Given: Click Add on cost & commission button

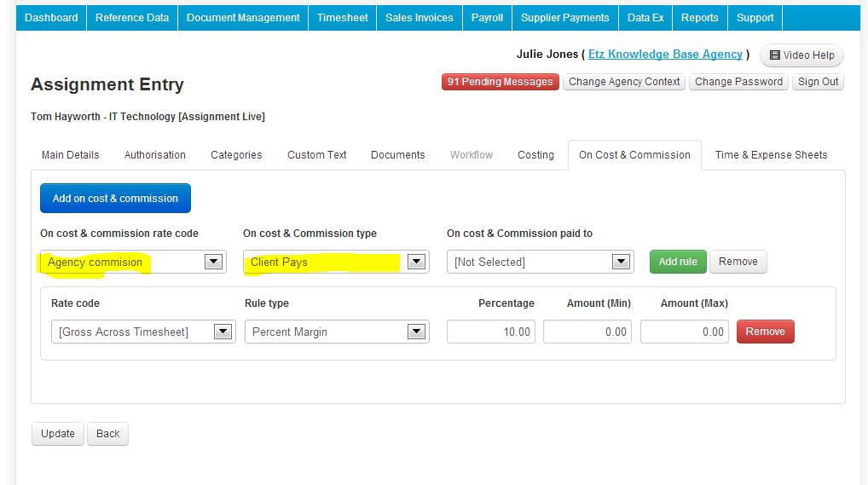Looking at the screenshot, I should pyautogui.click(x=115, y=199).
